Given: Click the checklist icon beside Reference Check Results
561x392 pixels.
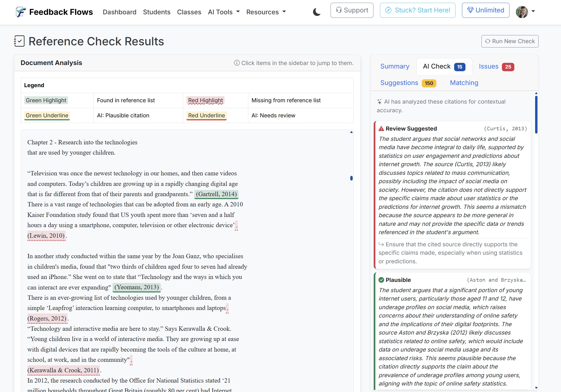Looking at the screenshot, I should pyautogui.click(x=19, y=41).
